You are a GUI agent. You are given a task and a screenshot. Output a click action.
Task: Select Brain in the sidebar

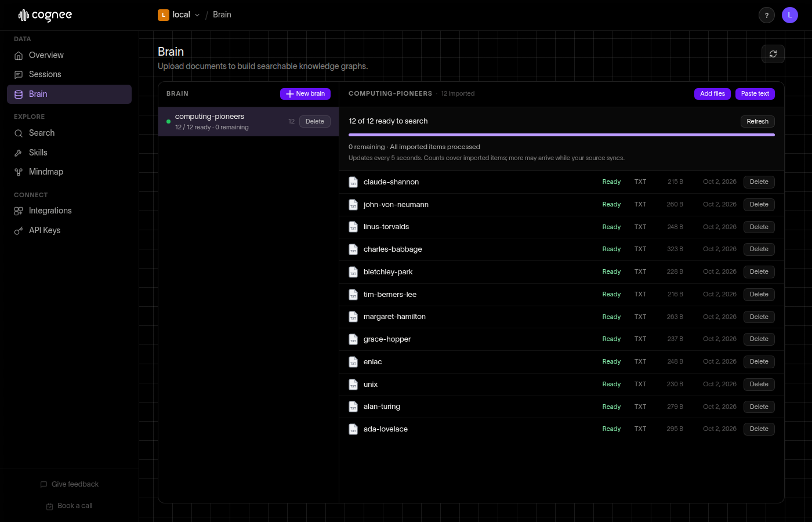click(69, 95)
